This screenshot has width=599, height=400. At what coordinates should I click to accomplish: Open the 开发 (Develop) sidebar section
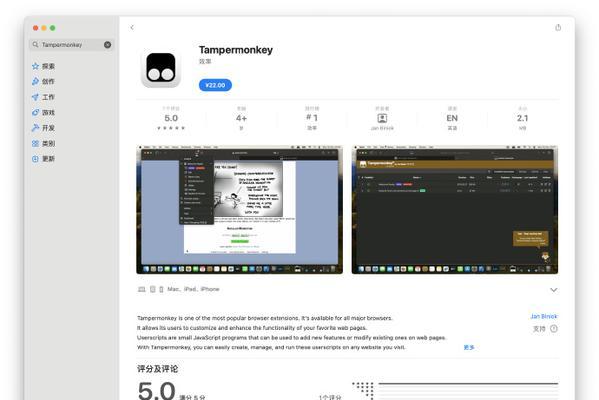(44, 128)
